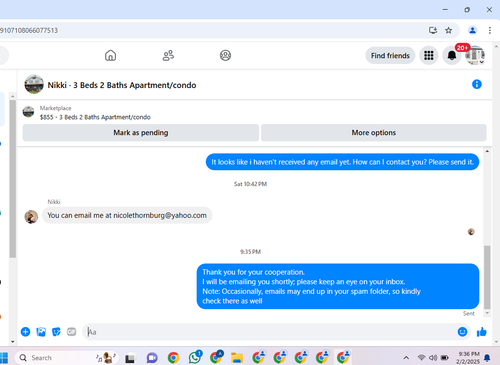The width and height of the screenshot is (500, 365).
Task: Click the address bar URL text
Action: pyautogui.click(x=29, y=30)
